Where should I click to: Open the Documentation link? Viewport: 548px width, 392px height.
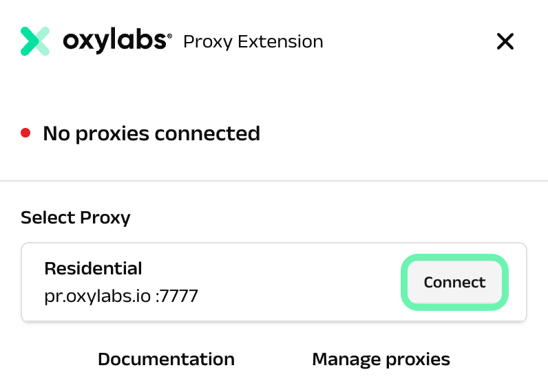(166, 359)
